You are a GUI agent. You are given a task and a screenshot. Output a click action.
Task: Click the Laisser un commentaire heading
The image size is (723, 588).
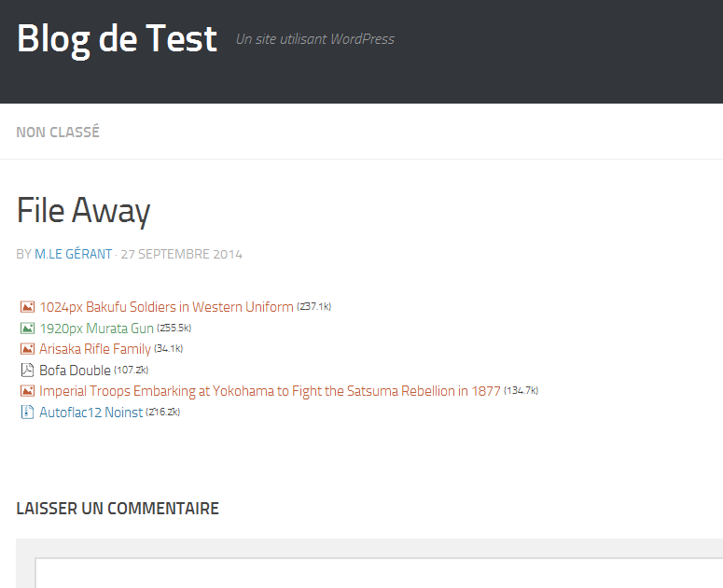point(118,509)
